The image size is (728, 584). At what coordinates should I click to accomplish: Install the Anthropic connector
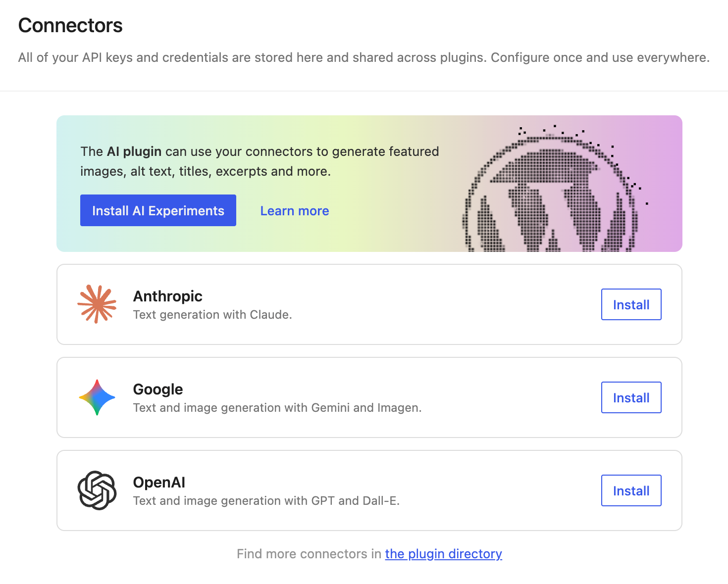coord(631,304)
